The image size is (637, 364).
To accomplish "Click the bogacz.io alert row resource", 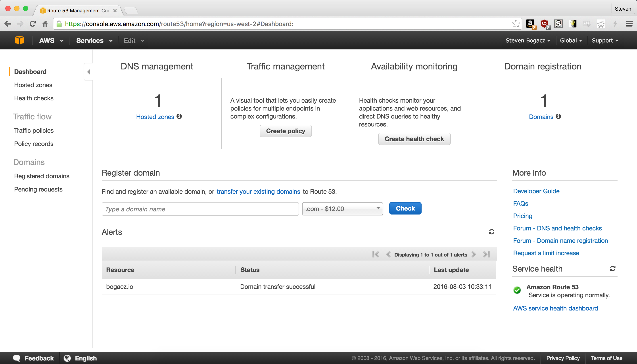I will coord(119,287).
